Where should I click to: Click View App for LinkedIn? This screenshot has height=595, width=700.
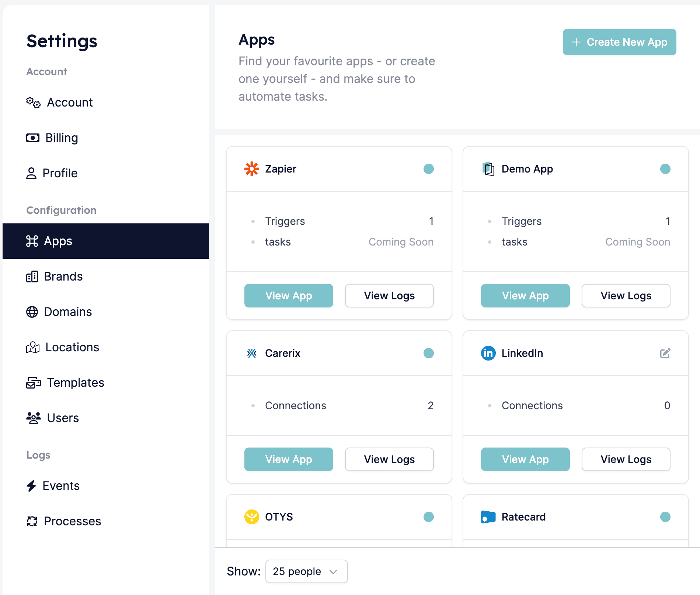(x=525, y=459)
